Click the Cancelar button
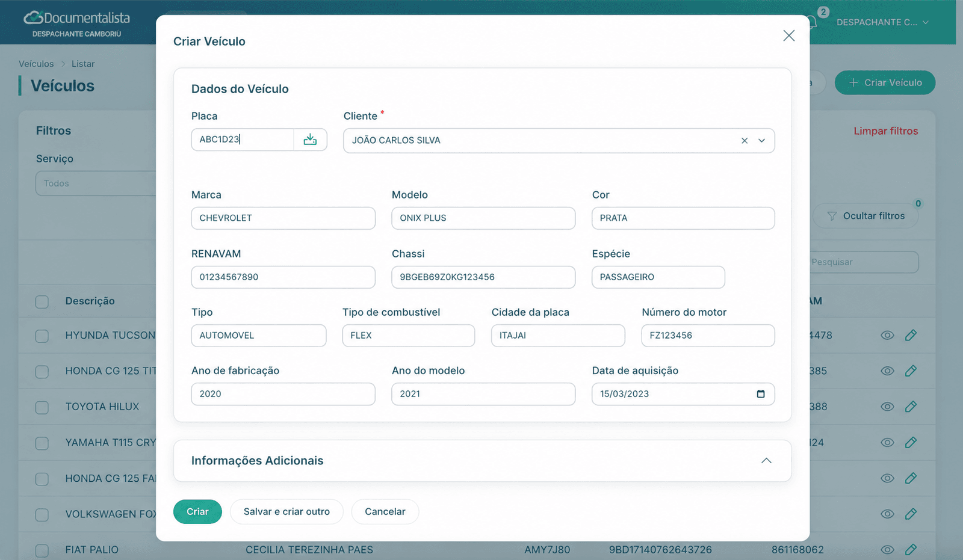The width and height of the screenshot is (963, 560). coord(385,512)
